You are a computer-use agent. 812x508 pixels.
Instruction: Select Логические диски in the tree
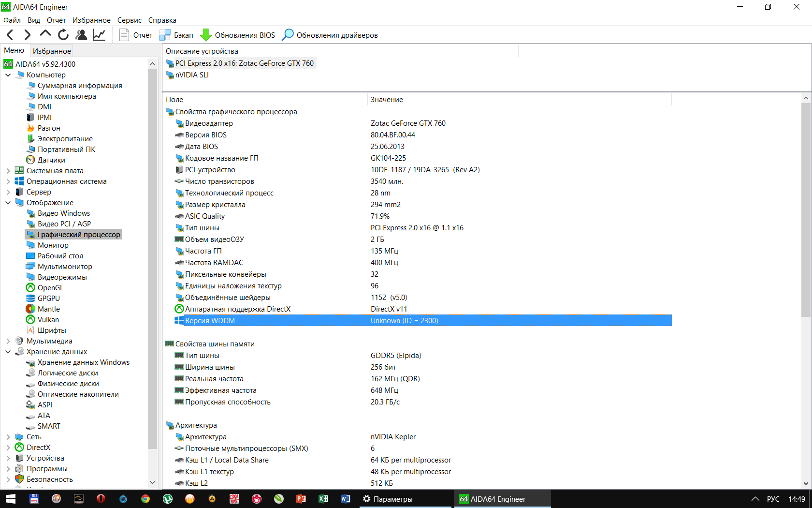(x=68, y=373)
